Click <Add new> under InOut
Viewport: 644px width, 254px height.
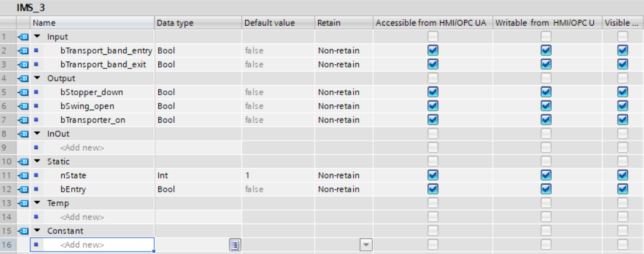[x=82, y=148]
